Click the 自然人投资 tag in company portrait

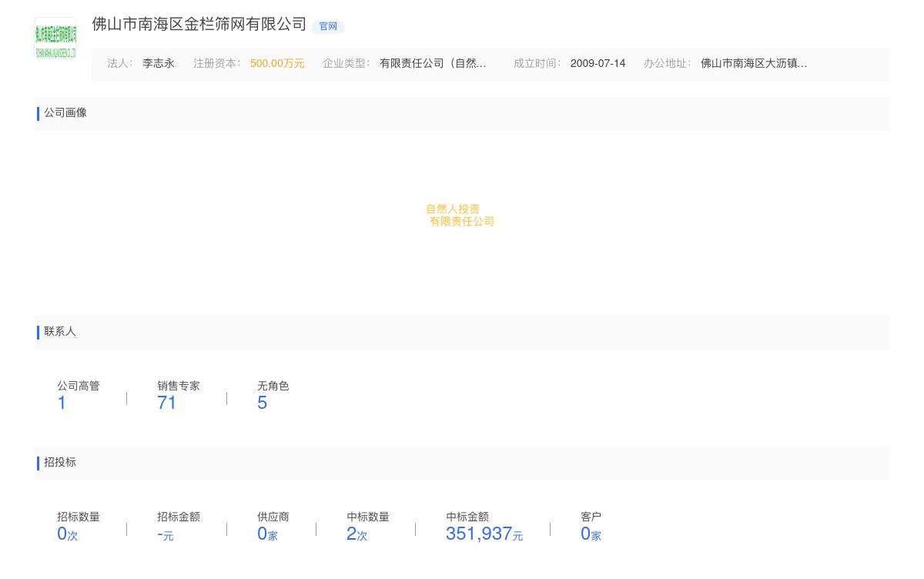(x=453, y=209)
